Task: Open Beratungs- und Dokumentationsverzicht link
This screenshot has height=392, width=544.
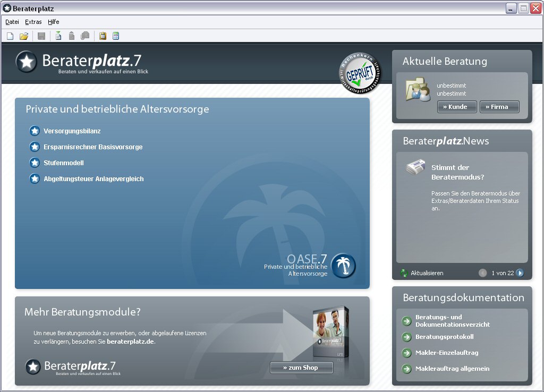Action: [x=453, y=321]
